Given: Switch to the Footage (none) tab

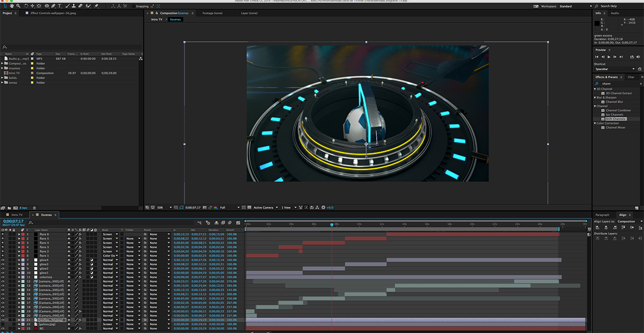Looking at the screenshot, I should 213,13.
